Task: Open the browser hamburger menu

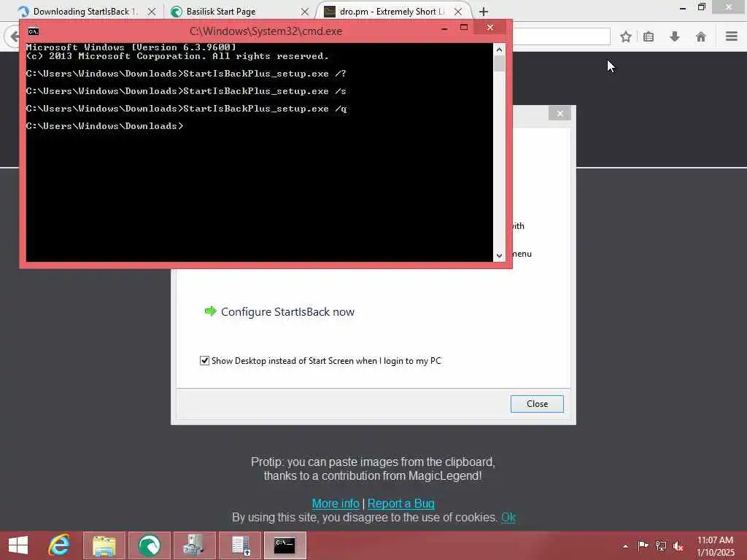Action: pos(731,36)
